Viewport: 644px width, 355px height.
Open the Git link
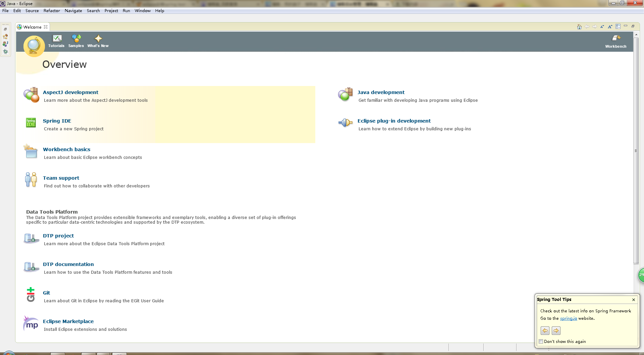point(46,293)
